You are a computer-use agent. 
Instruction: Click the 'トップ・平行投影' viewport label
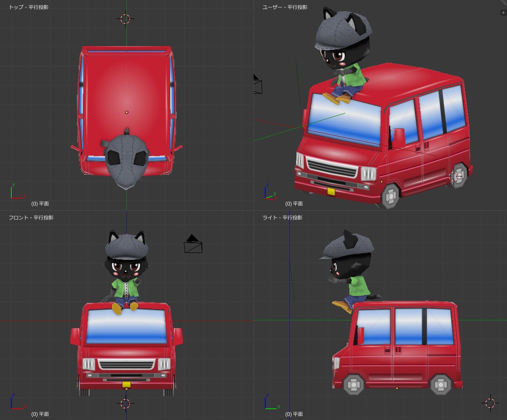coord(29,7)
